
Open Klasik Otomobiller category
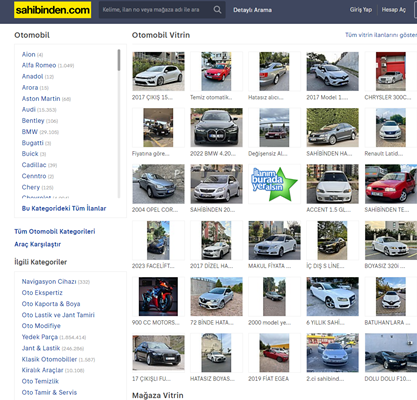[x=49, y=359]
